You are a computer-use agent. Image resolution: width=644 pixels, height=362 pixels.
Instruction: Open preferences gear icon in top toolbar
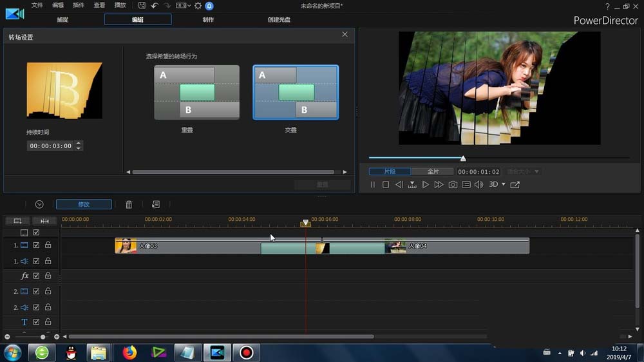(x=198, y=6)
